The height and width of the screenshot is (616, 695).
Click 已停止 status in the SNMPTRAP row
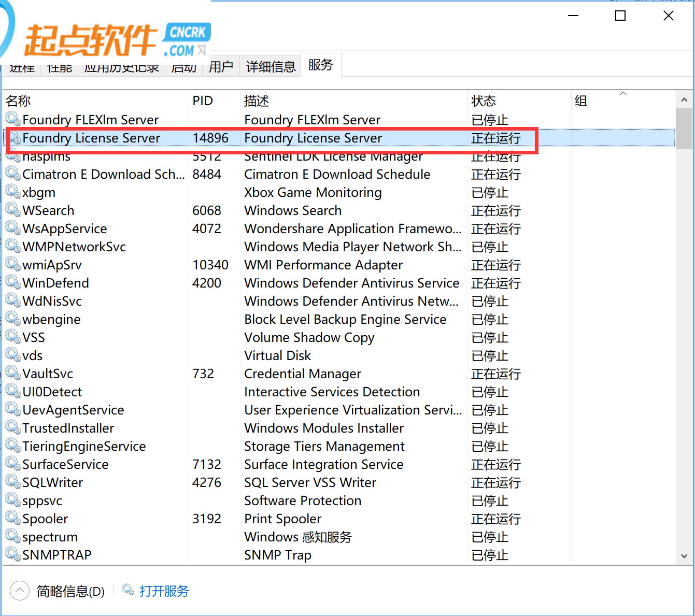click(490, 555)
